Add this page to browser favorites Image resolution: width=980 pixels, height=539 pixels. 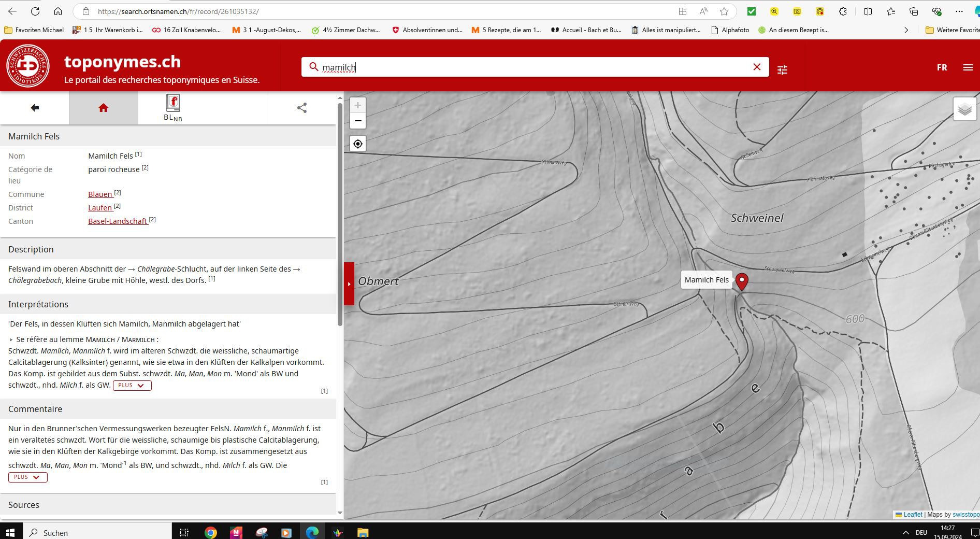[x=724, y=11]
